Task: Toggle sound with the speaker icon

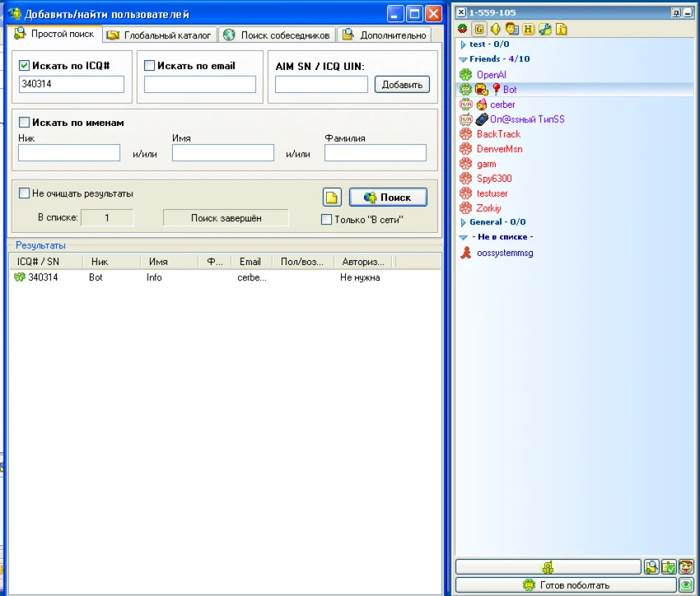Action: click(495, 29)
